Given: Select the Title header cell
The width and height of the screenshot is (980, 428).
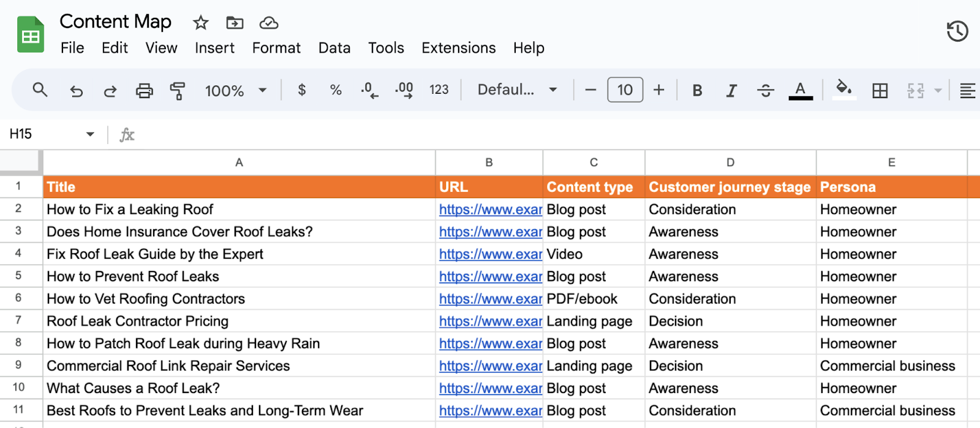Looking at the screenshot, I should point(239,187).
